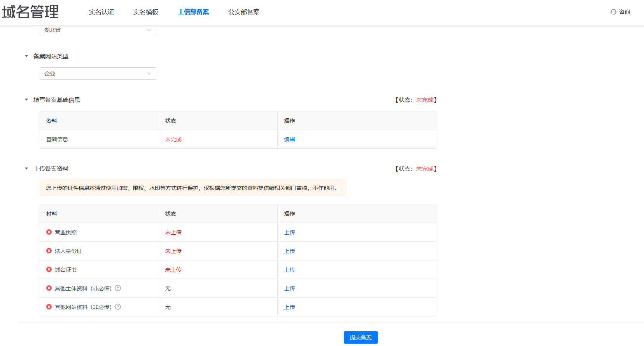
Task: Collapse the 备案网站类型 section
Action: (26, 56)
